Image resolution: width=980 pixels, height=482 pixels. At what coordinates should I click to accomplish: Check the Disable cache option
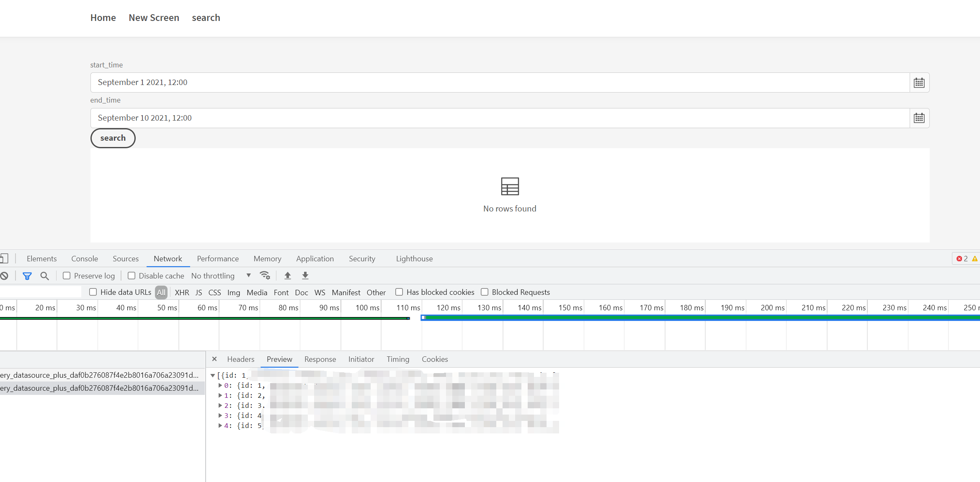click(x=131, y=276)
